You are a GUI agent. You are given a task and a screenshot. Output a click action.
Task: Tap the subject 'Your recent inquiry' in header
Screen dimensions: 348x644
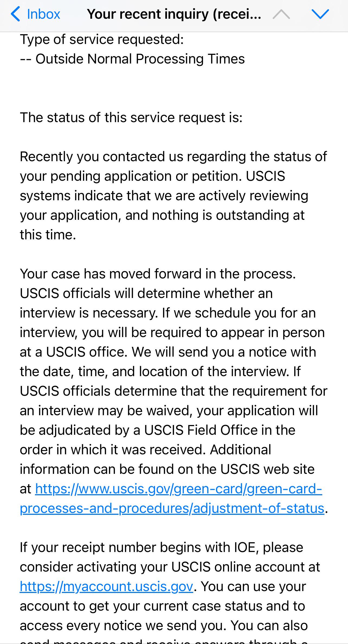point(174,14)
